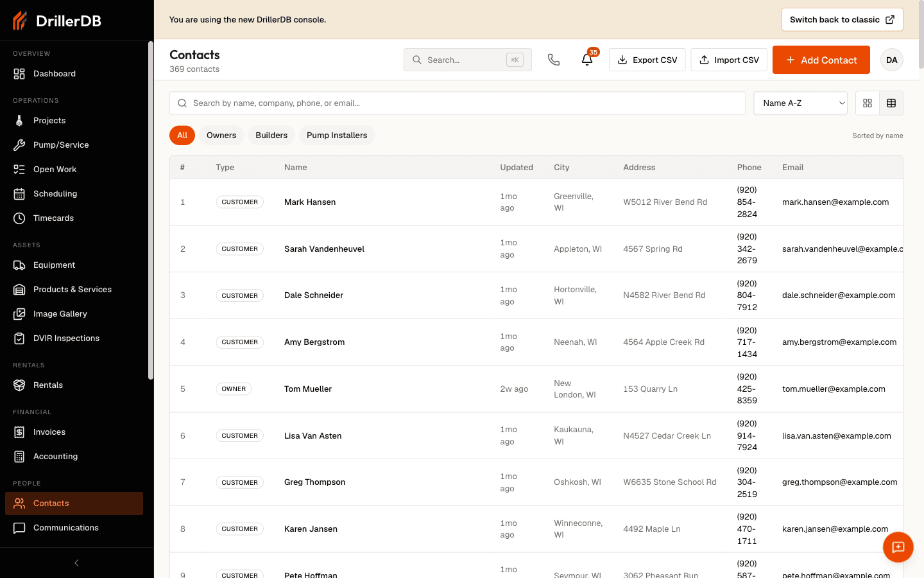Focus the name, company, phone search field

(x=458, y=103)
